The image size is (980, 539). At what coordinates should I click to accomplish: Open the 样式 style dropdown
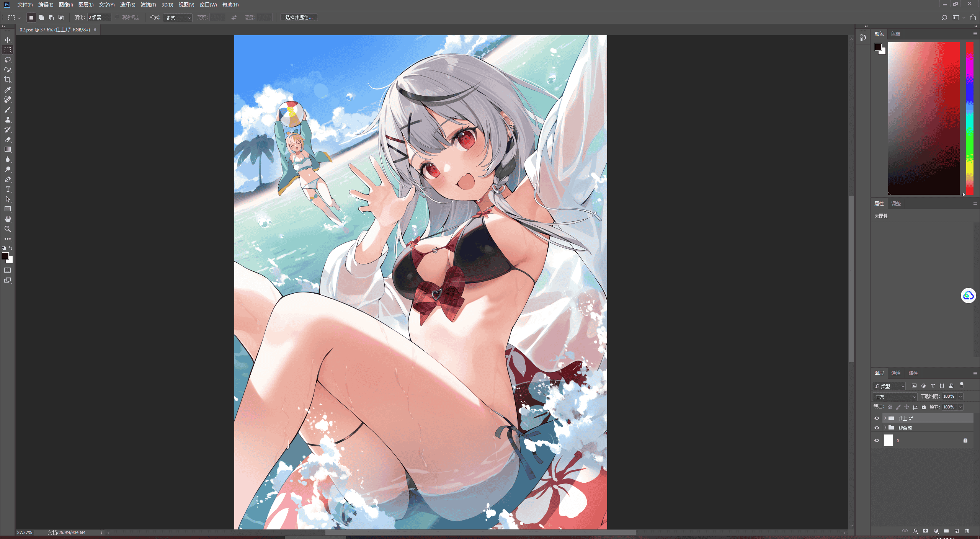(178, 18)
